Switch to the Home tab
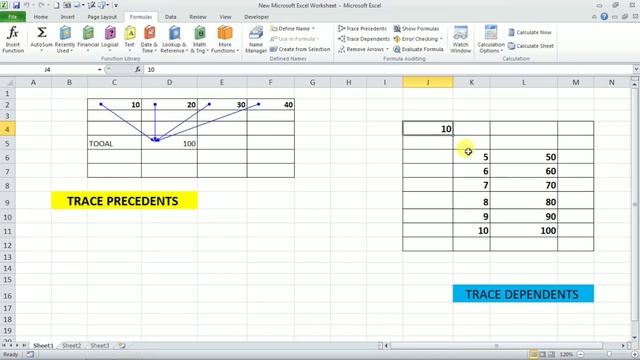The width and height of the screenshot is (640, 360). tap(40, 17)
